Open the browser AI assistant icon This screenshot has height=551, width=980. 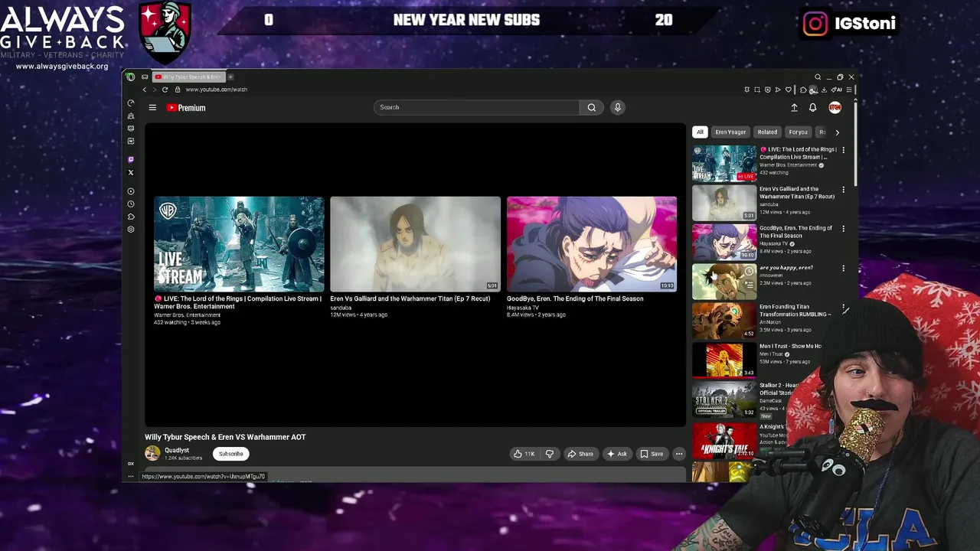coord(837,90)
